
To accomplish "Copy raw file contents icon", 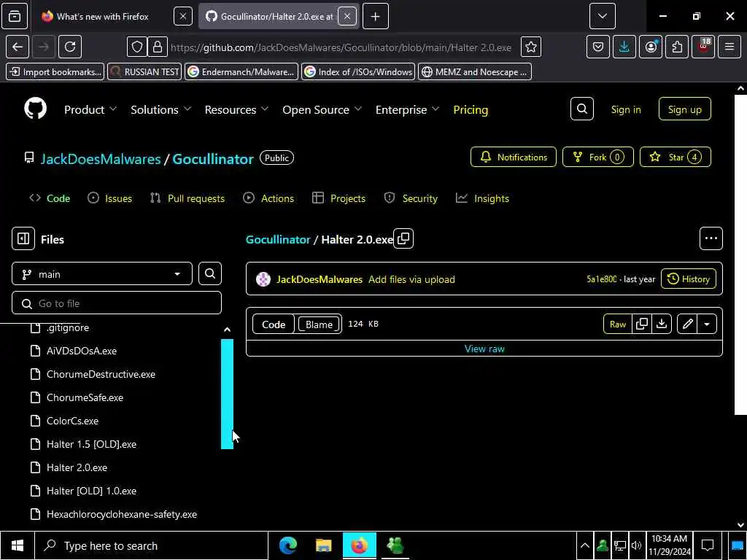I will tap(642, 324).
